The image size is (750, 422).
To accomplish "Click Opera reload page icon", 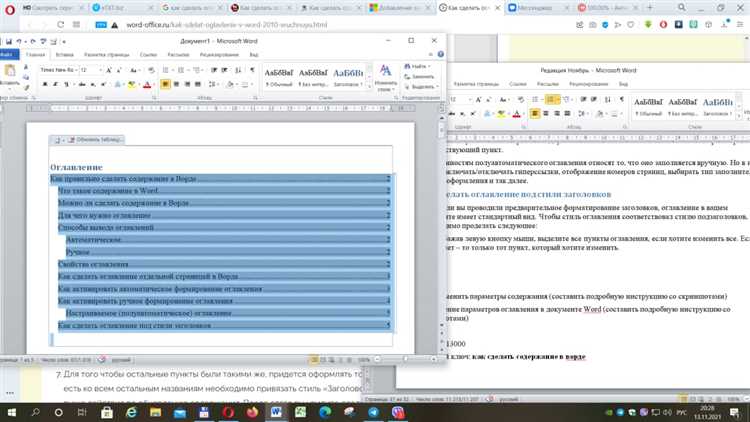I will (x=60, y=24).
